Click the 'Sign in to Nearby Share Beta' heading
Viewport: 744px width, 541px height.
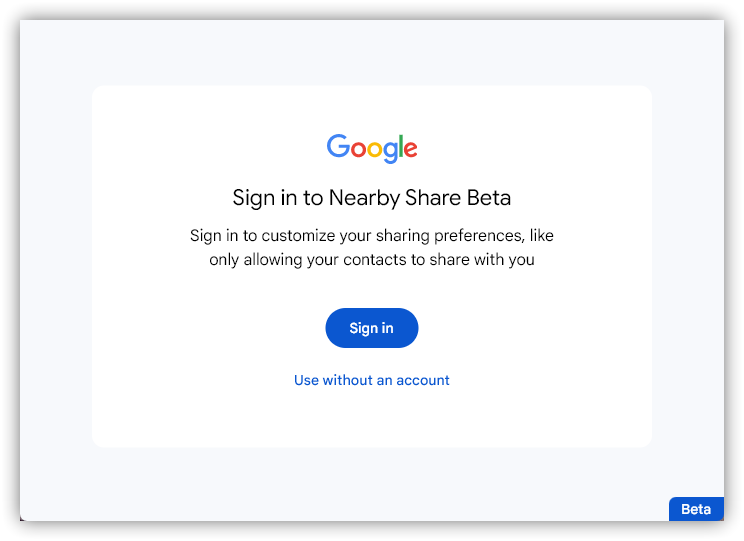(372, 197)
